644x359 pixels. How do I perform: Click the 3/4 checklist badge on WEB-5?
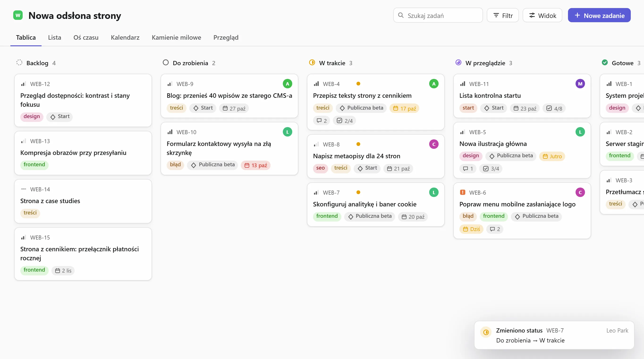tap(491, 169)
